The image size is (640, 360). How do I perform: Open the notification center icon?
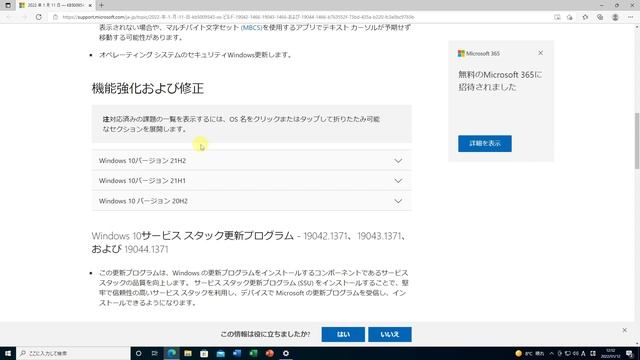[629, 353]
